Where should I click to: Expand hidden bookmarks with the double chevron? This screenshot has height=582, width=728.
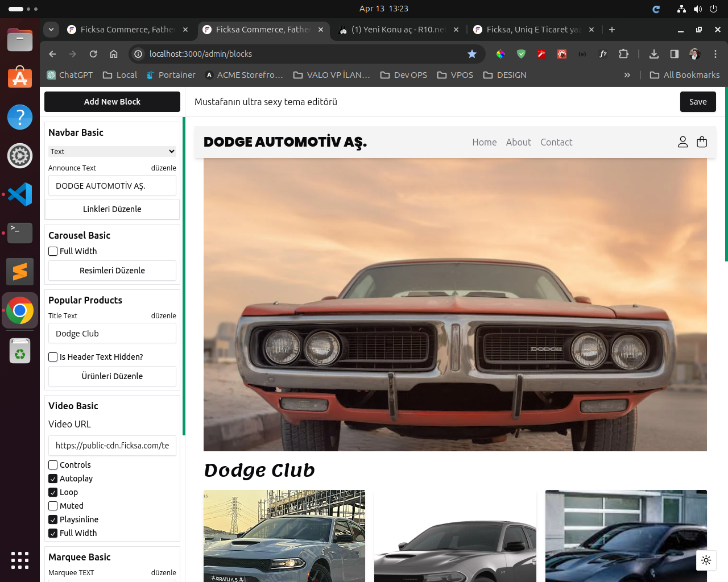(627, 75)
